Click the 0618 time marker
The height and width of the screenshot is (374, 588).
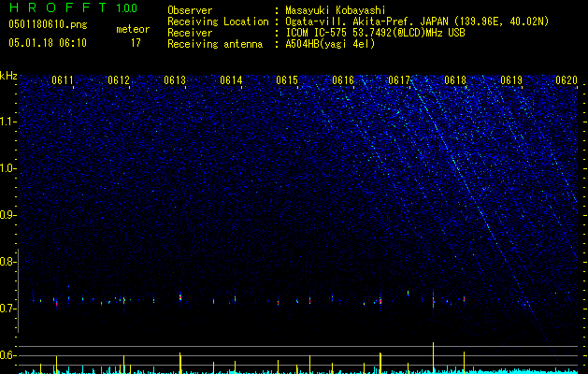[455, 80]
